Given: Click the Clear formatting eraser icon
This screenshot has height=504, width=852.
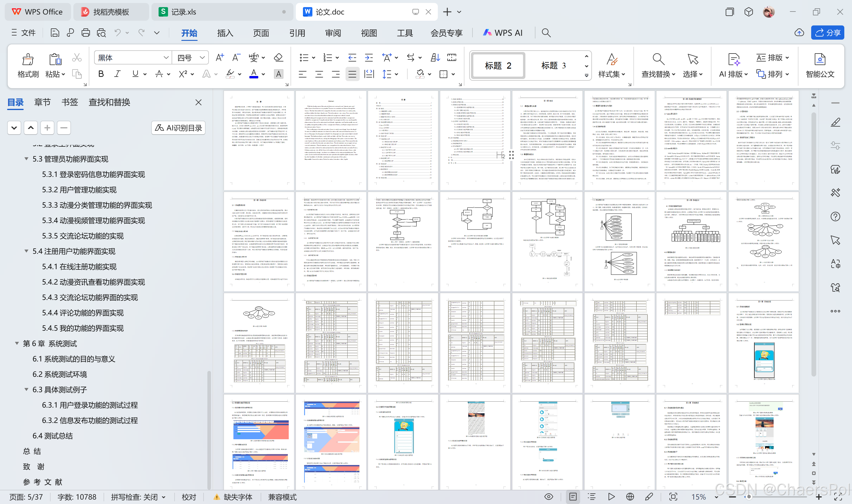Looking at the screenshot, I should (278, 57).
